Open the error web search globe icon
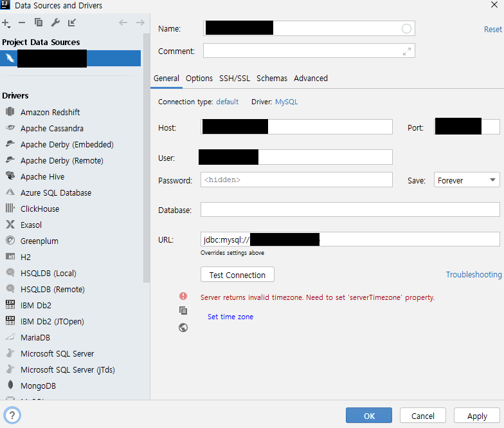This screenshot has height=428, width=504. tap(183, 328)
